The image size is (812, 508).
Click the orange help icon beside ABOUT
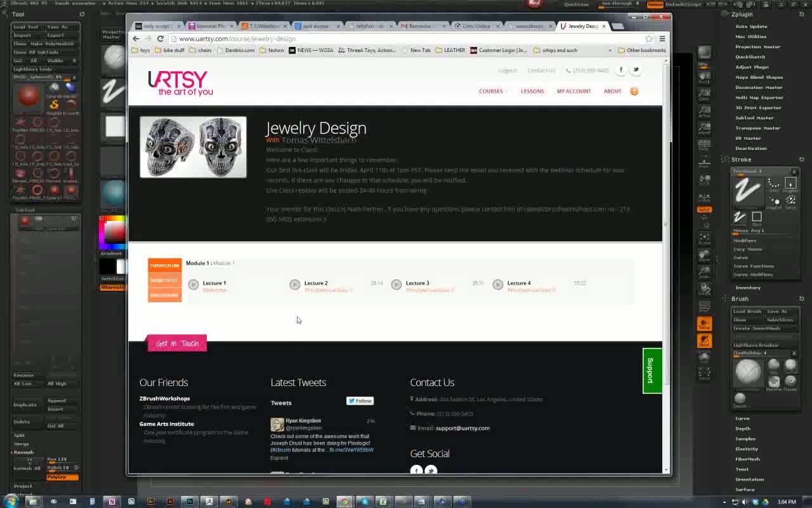(x=634, y=91)
